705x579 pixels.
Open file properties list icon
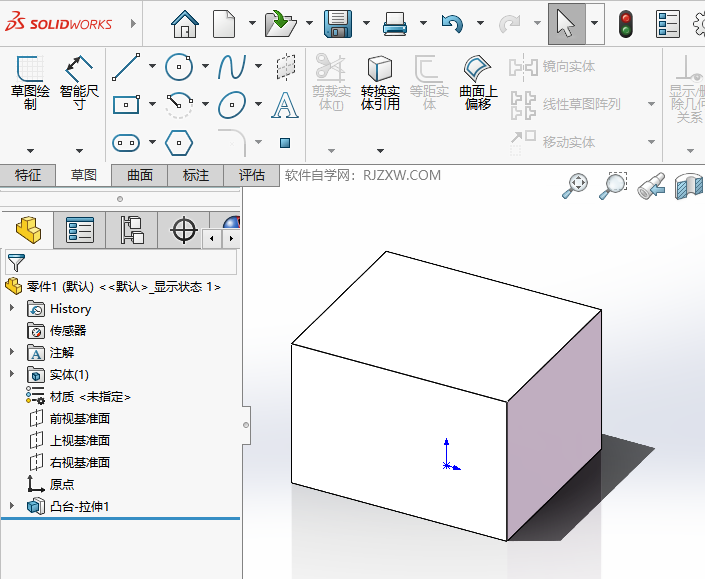[668, 24]
